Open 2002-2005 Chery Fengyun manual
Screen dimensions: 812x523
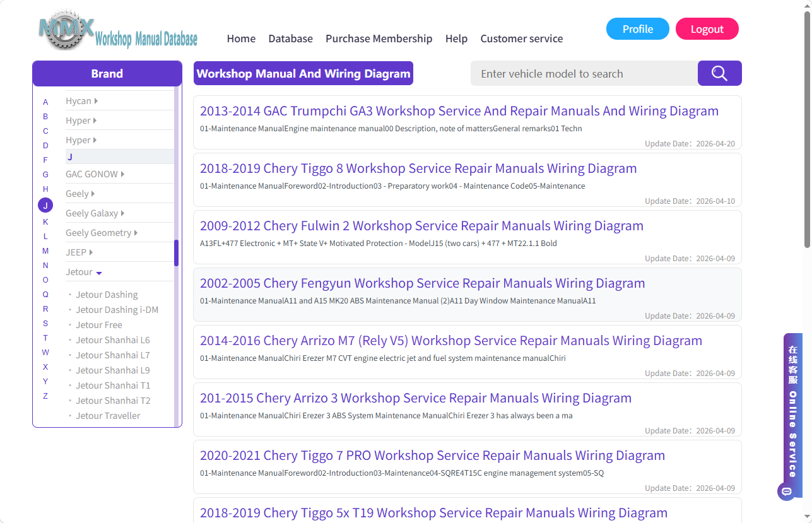(x=423, y=283)
